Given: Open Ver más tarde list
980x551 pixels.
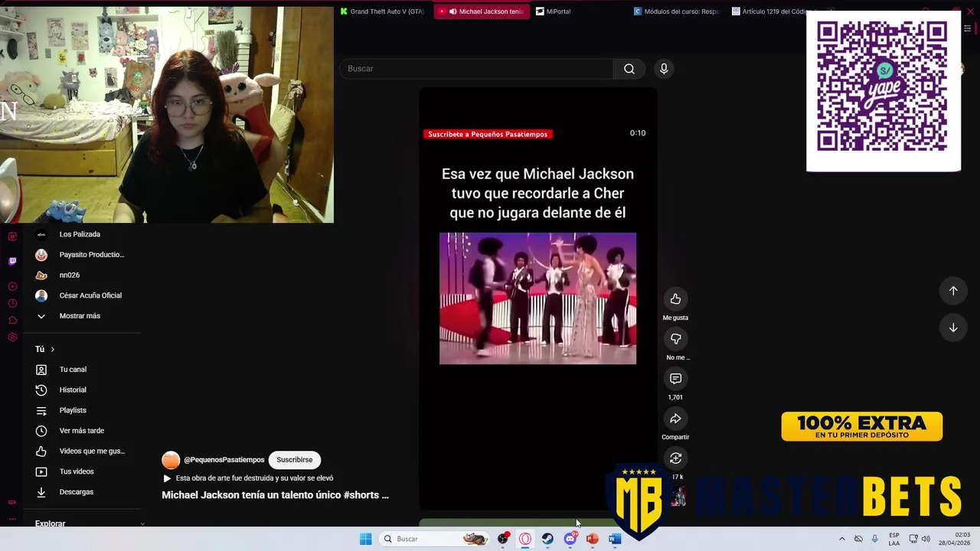Looking at the screenshot, I should pos(81,431).
